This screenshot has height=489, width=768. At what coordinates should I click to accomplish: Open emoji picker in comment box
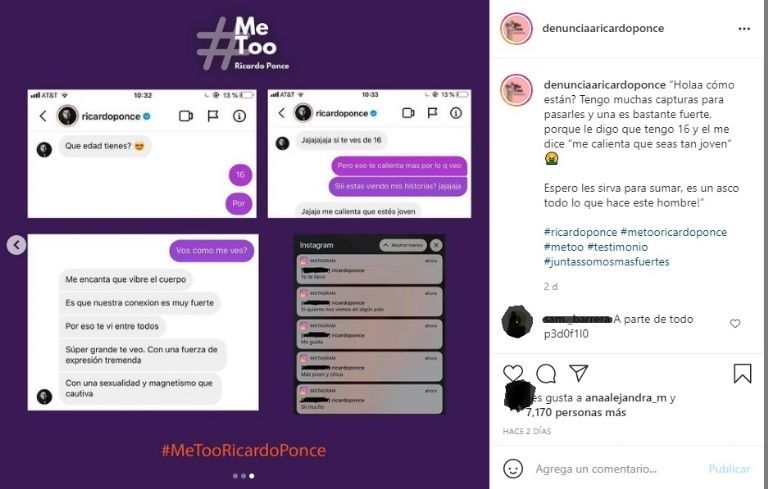click(x=513, y=468)
